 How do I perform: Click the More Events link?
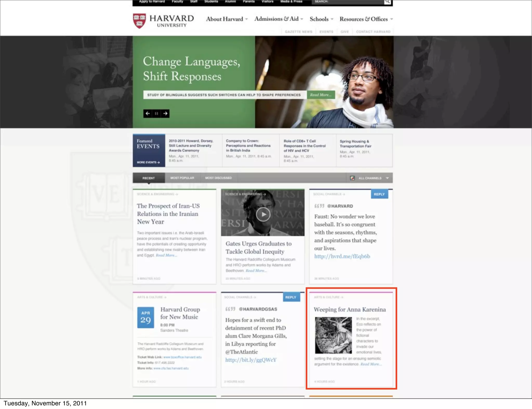(x=148, y=162)
